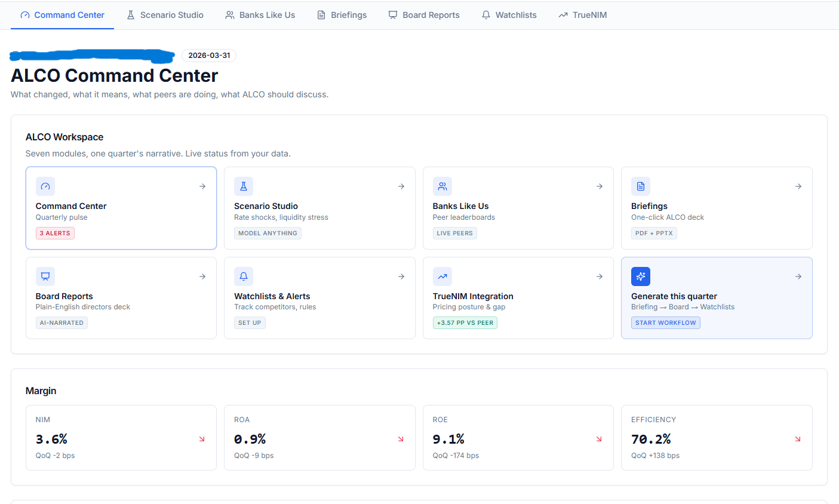The width and height of the screenshot is (839, 504).
Task: Click the ROE value 9.1%
Action: 448,439
